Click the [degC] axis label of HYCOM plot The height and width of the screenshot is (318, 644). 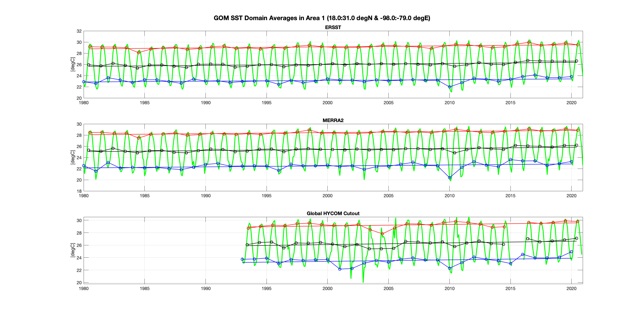pyautogui.click(x=72, y=250)
